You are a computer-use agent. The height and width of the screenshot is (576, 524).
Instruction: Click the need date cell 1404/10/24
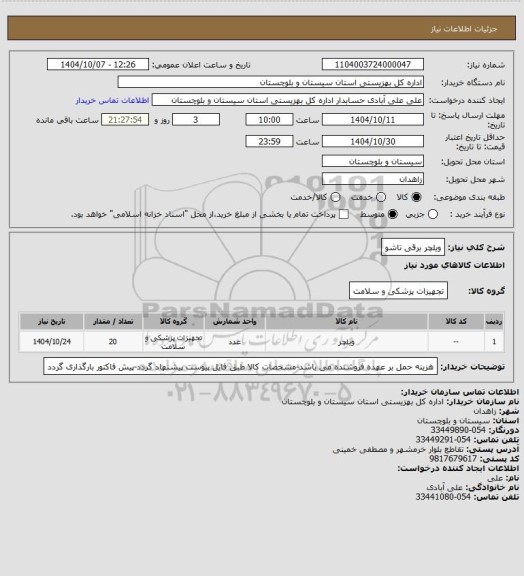point(51,342)
